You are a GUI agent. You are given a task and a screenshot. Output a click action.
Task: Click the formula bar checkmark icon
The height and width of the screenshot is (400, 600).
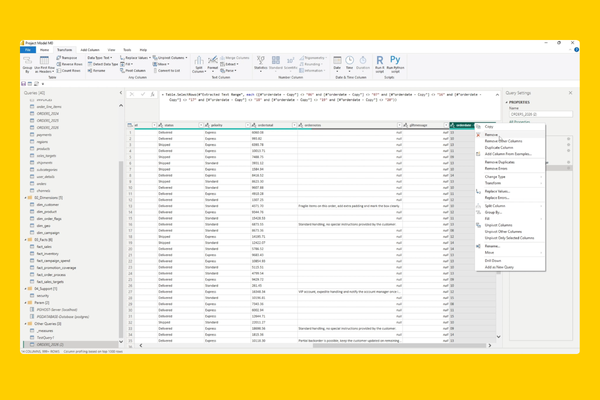(x=142, y=94)
